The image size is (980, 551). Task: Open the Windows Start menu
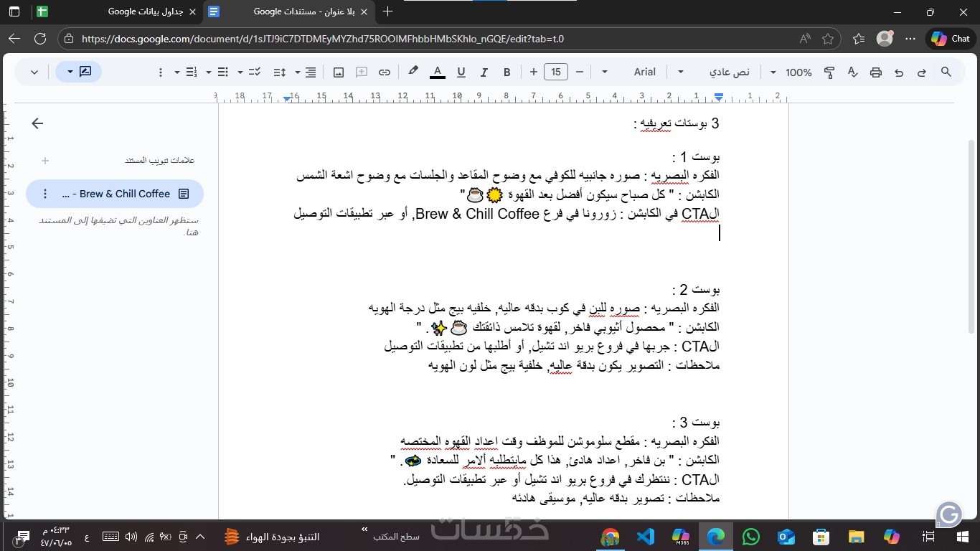(x=961, y=536)
